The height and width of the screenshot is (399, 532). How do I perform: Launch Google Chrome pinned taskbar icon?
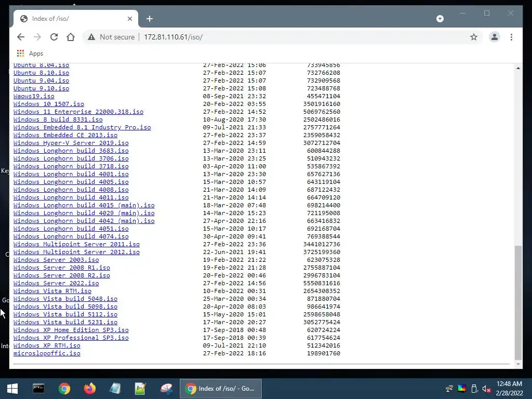(64, 389)
